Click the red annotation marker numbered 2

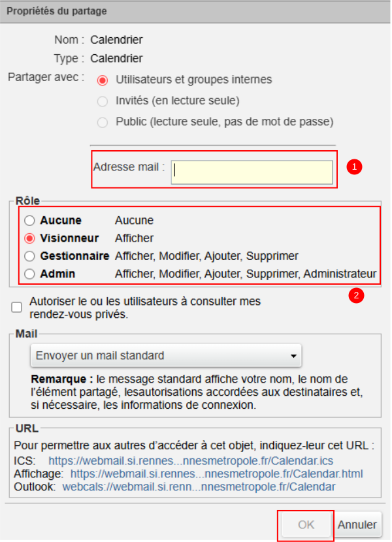[356, 296]
